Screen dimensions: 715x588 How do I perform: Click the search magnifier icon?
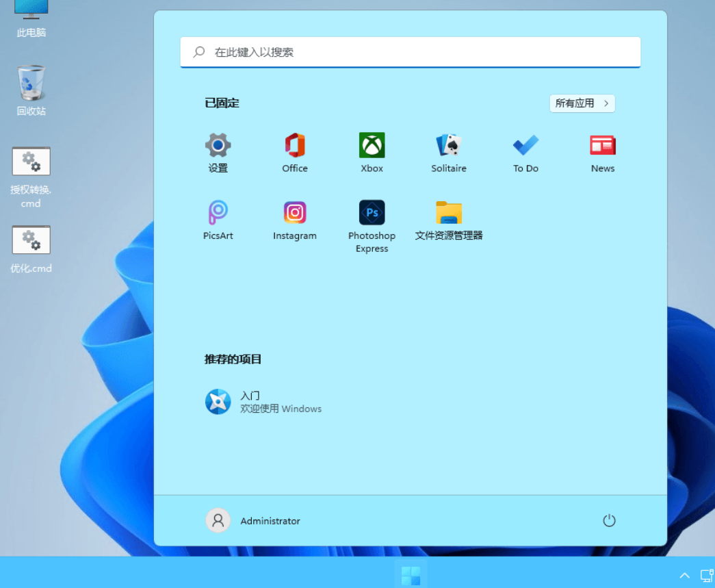199,51
